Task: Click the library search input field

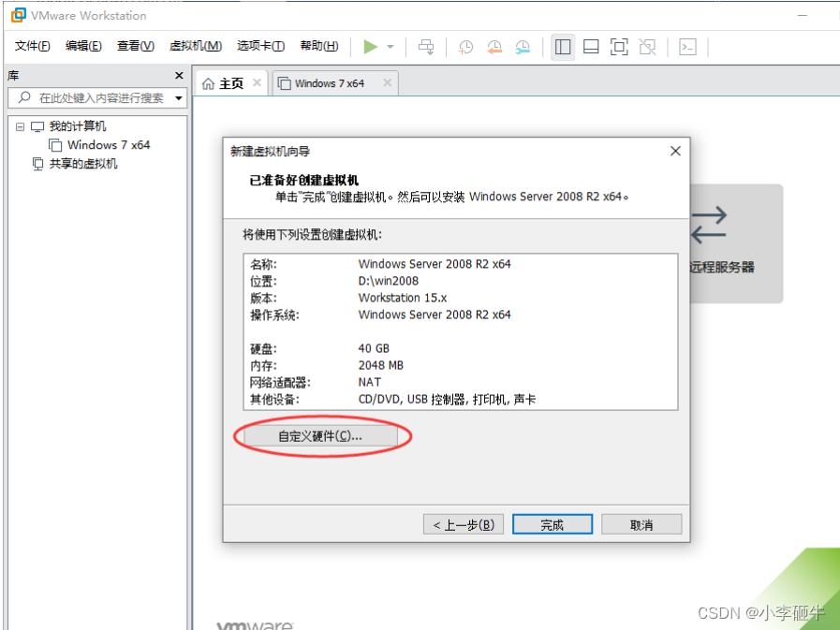Action: coord(97,98)
